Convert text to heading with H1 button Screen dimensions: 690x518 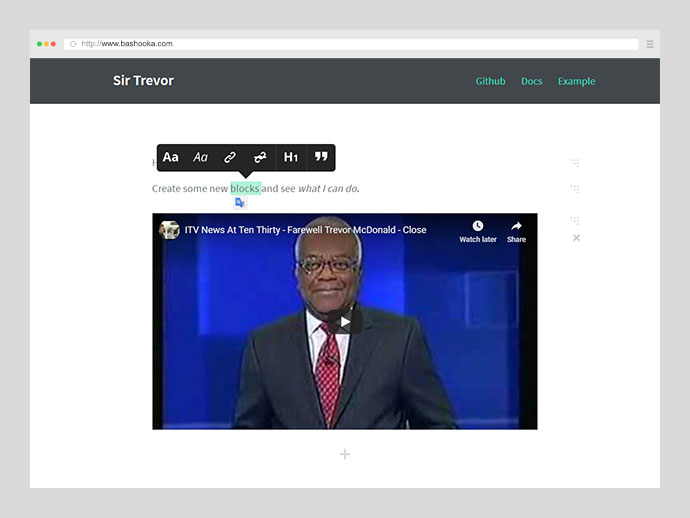coord(291,157)
